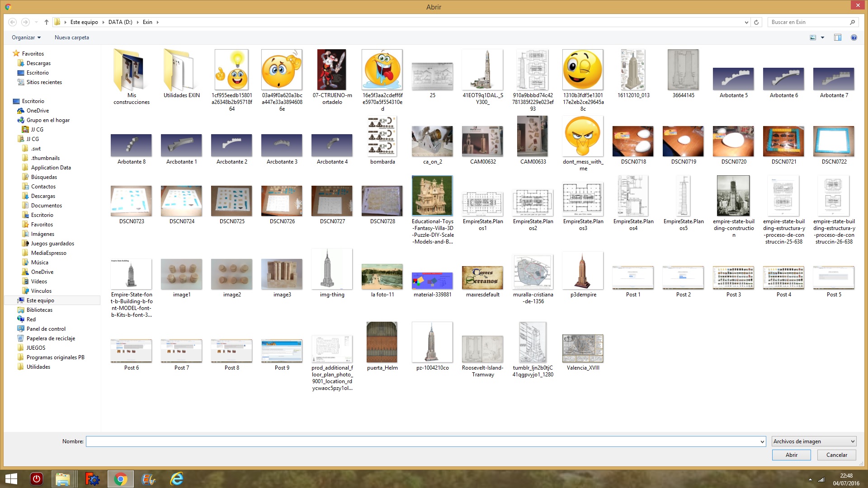Open the Organizar menu
This screenshot has height=488, width=868.
click(x=26, y=38)
